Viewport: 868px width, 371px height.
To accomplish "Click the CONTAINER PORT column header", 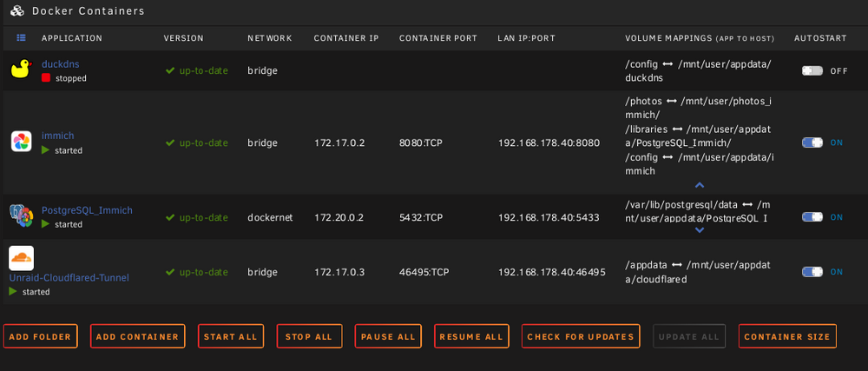I will [x=437, y=38].
